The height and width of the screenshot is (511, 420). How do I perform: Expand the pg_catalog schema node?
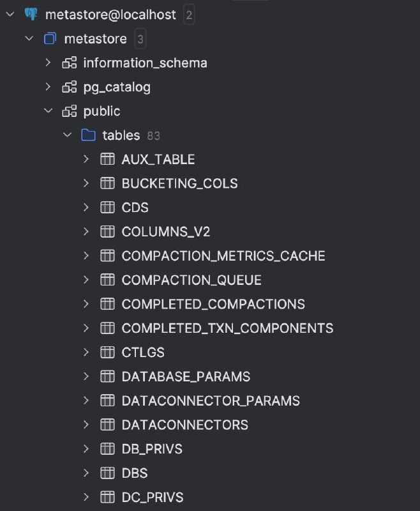point(48,87)
